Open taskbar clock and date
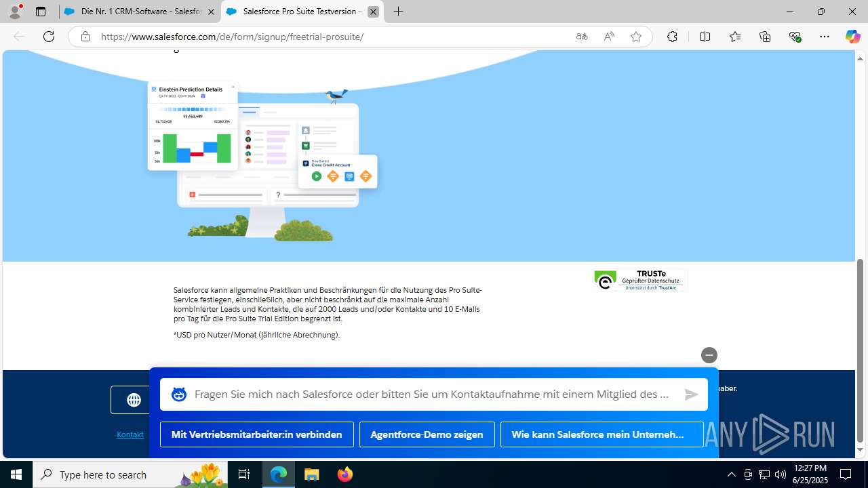 (x=810, y=474)
